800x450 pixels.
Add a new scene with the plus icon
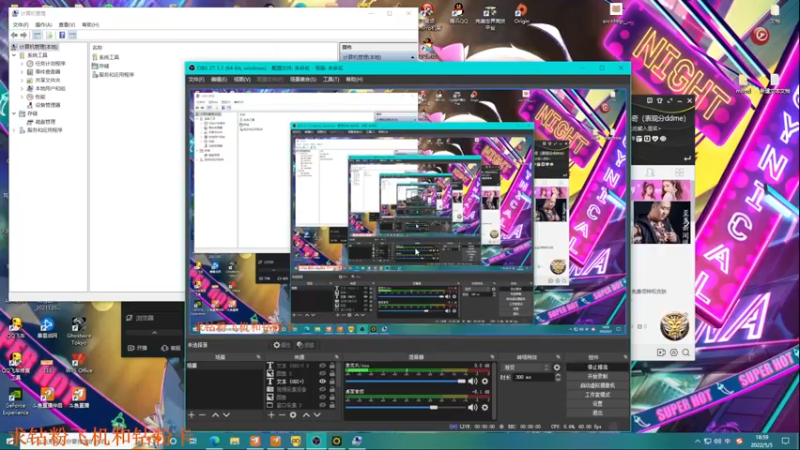click(x=191, y=415)
